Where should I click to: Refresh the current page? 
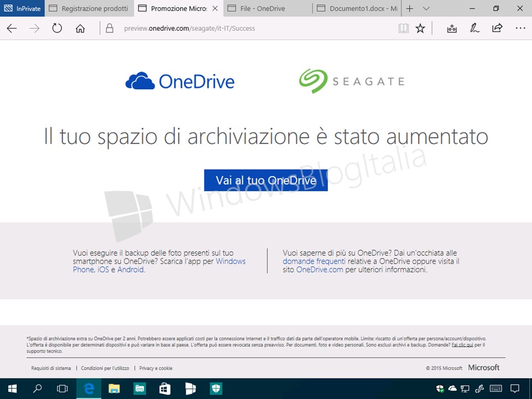pos(57,28)
